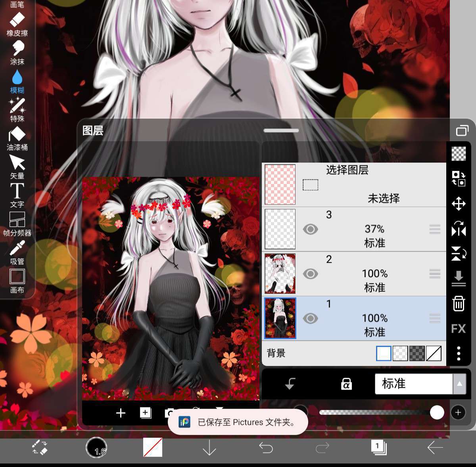Select the Blur (模糊) tool
Viewport: 476px width, 467px height.
pyautogui.click(x=17, y=82)
